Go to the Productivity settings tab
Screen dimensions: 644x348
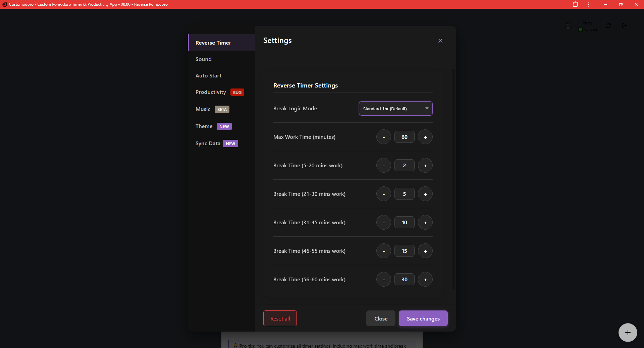221,92
